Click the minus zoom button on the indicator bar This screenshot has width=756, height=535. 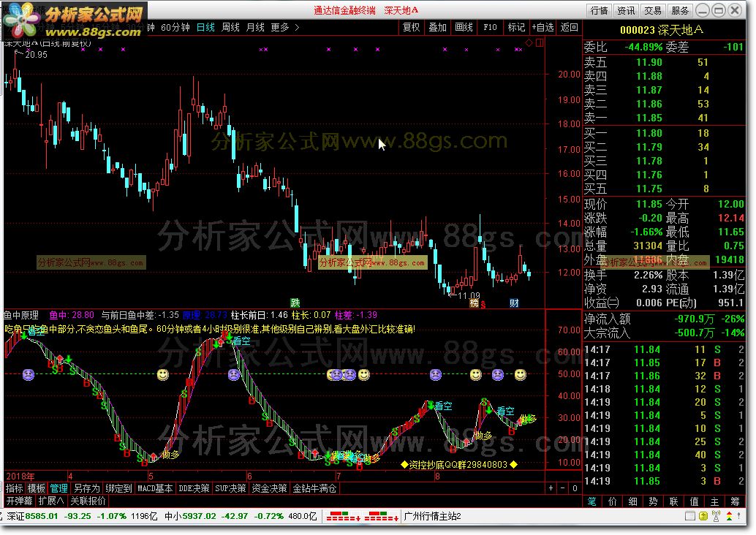click(562, 488)
